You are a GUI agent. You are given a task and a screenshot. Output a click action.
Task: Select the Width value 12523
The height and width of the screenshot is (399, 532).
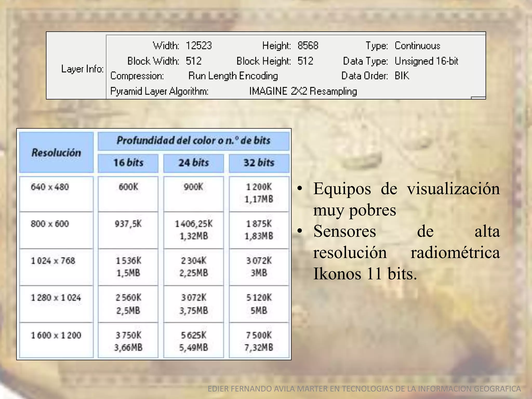pos(199,46)
